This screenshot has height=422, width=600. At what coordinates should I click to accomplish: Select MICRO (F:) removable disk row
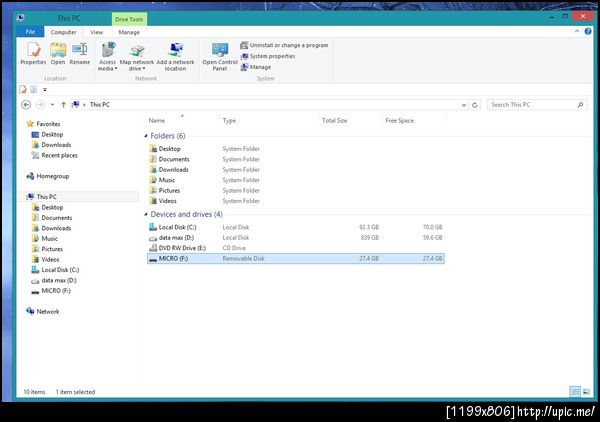pos(295,259)
